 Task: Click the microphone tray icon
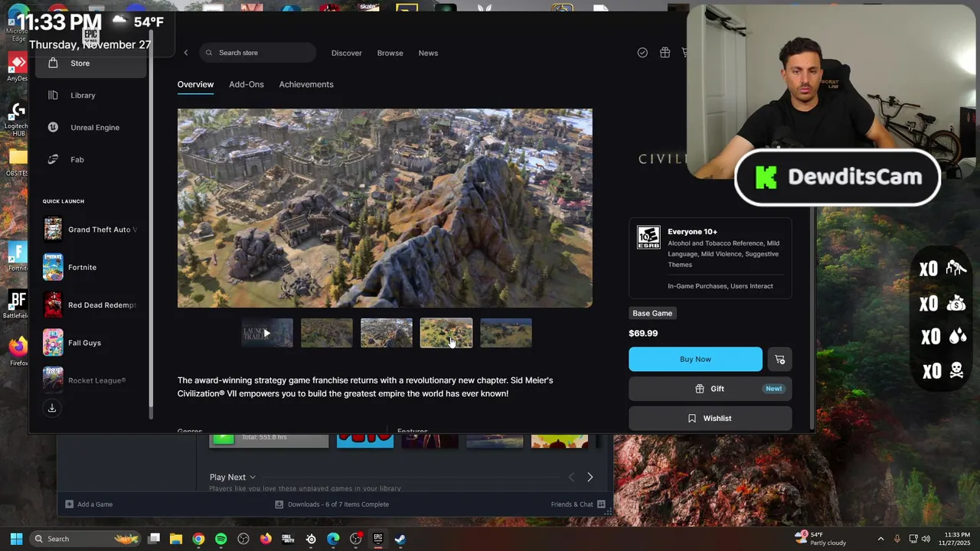coord(897,539)
